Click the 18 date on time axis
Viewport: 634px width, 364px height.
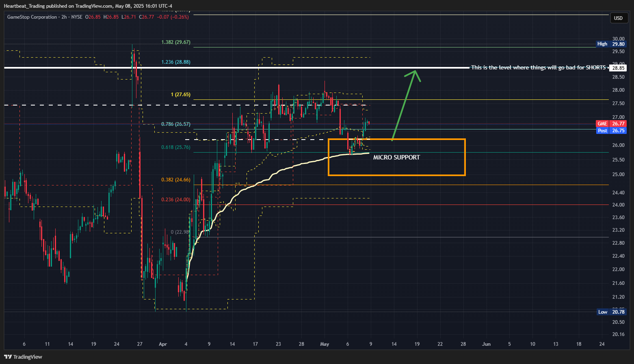coord(579,344)
